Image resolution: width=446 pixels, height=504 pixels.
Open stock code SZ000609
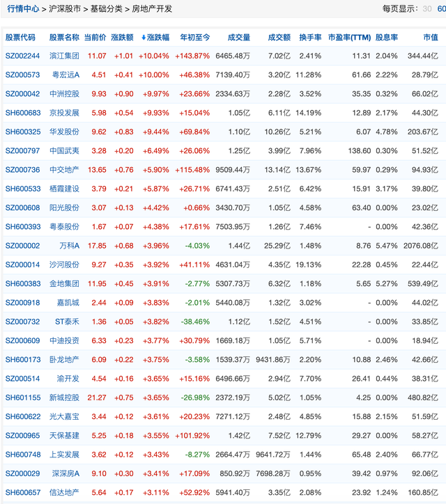point(22,340)
